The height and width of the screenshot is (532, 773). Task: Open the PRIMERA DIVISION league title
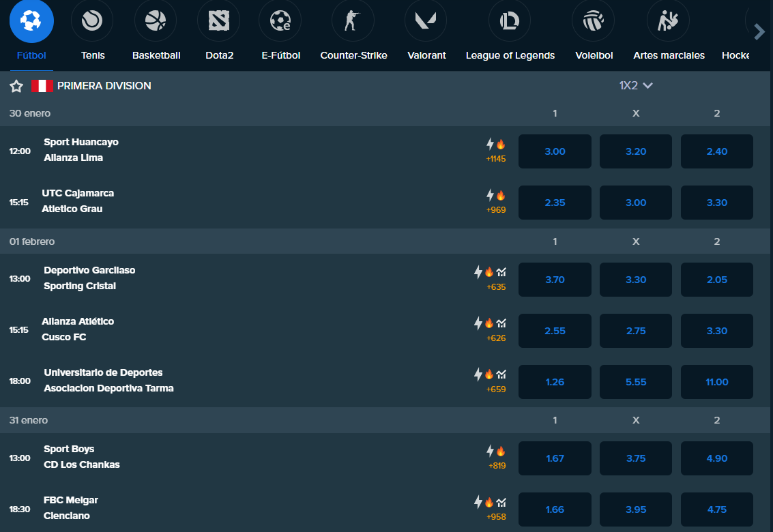tap(104, 86)
